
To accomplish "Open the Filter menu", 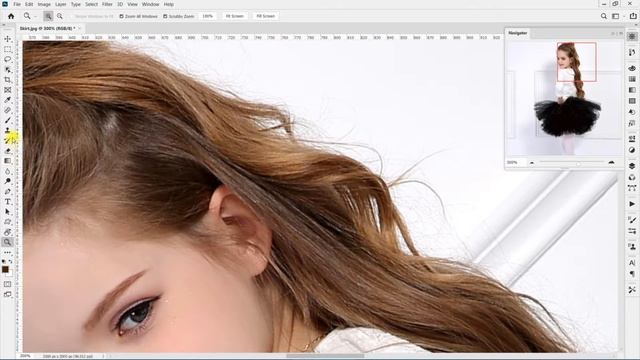I will 107,4.
